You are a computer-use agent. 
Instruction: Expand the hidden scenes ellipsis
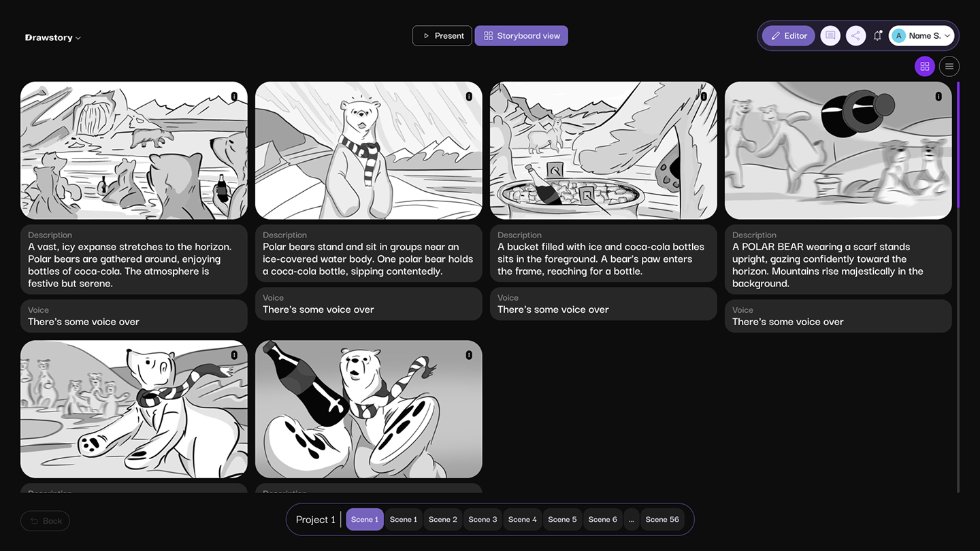[632, 520]
